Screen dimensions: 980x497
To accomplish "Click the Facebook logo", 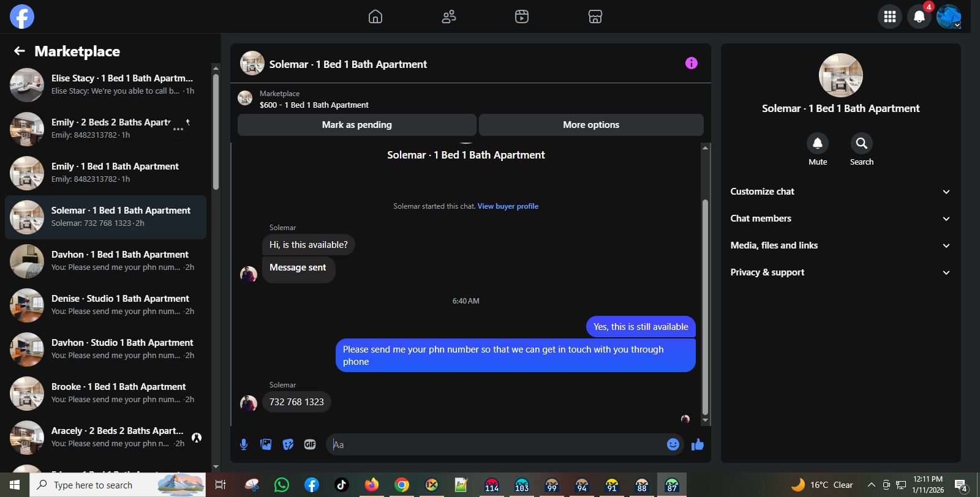I will [22, 17].
